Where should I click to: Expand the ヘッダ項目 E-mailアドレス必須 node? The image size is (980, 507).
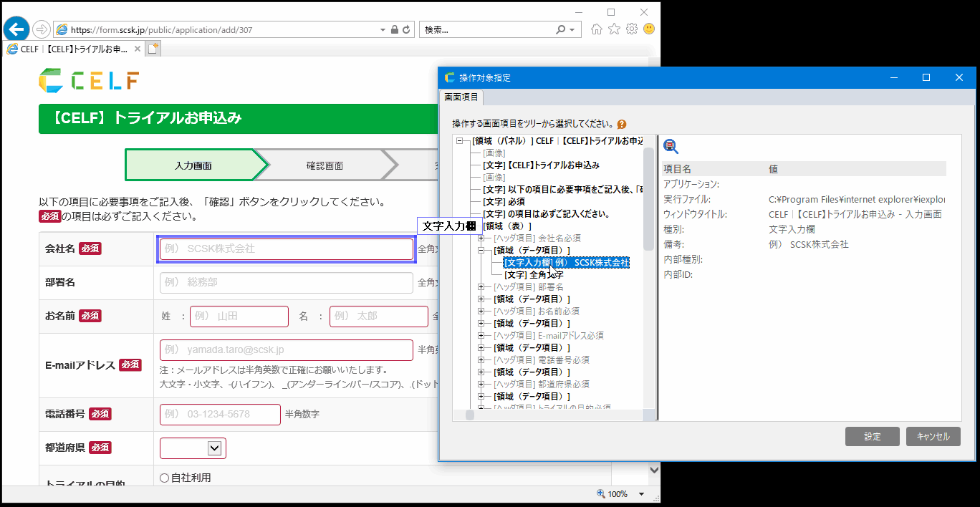click(x=481, y=336)
